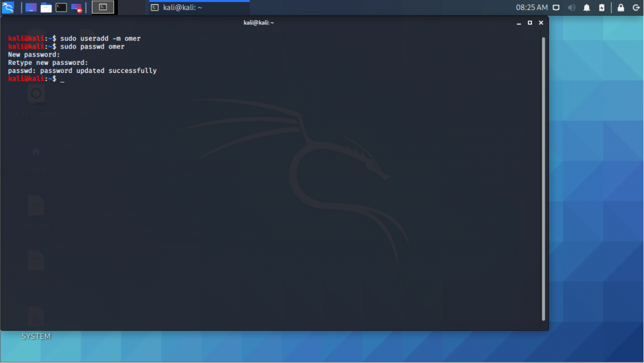Viewport: 644px width, 363px height.
Task: Open the notifications bell icon
Action: pyautogui.click(x=587, y=8)
